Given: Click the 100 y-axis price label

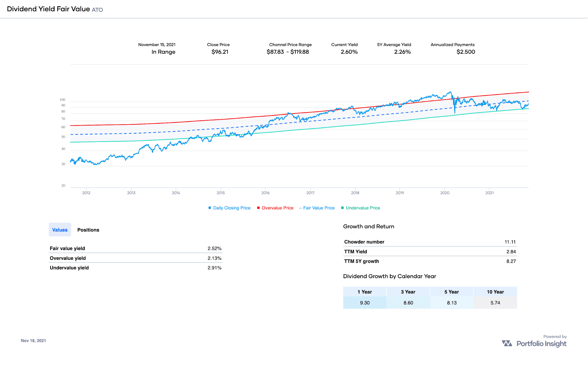Looking at the screenshot, I should [x=62, y=100].
